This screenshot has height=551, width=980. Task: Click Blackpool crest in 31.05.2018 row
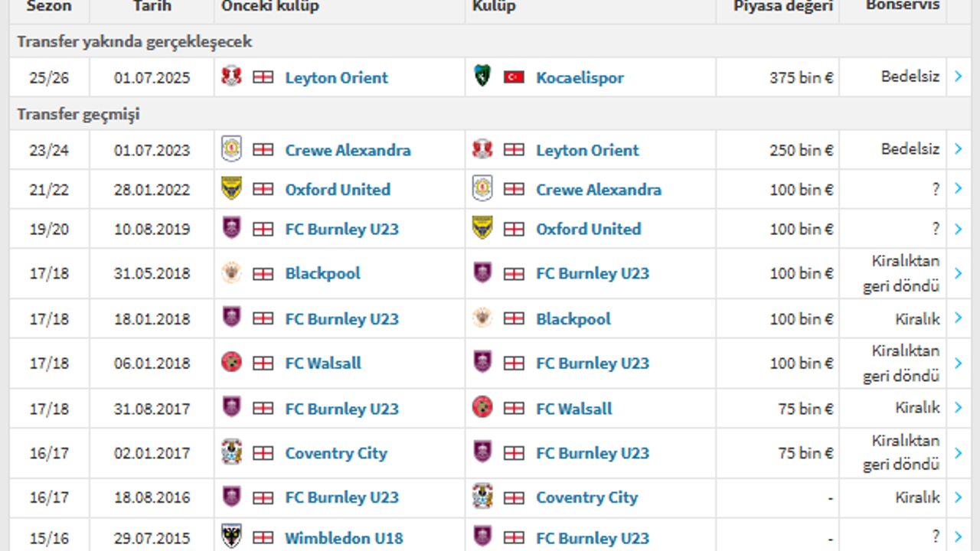pyautogui.click(x=231, y=273)
